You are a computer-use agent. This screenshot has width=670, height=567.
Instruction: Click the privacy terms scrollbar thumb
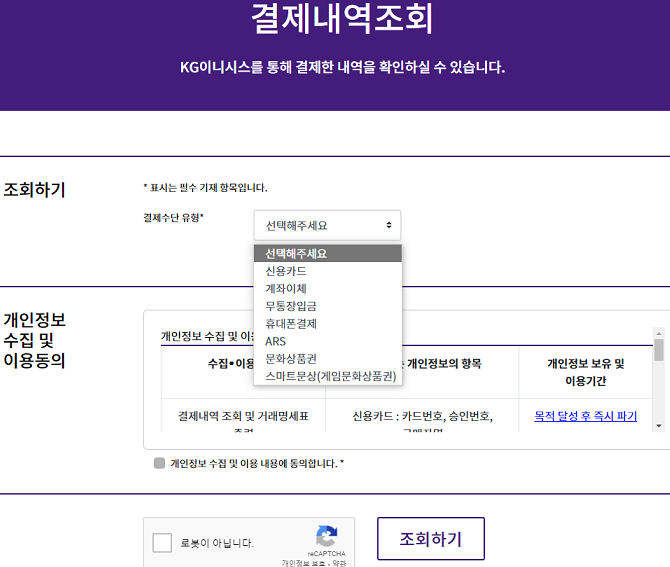[658, 350]
